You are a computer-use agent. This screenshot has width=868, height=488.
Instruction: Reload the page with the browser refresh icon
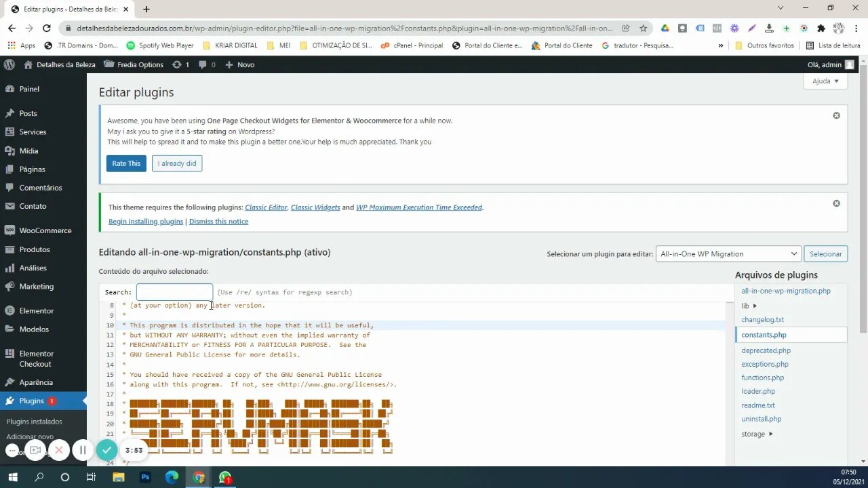(x=47, y=28)
